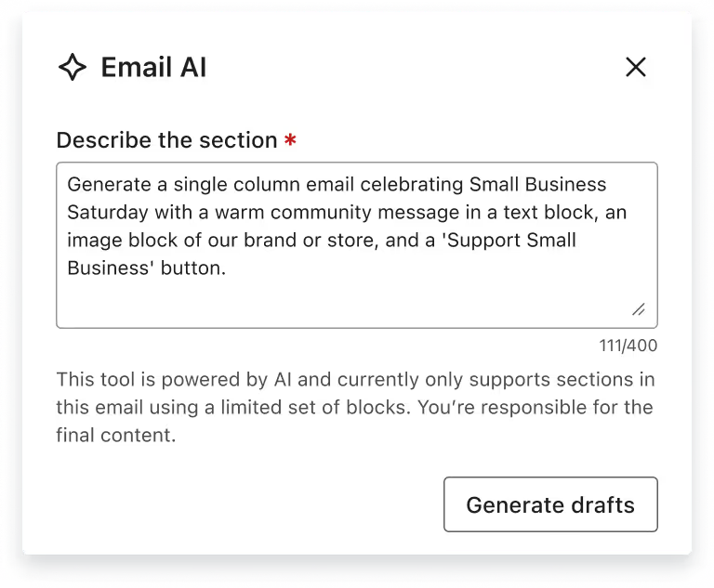The image size is (714, 588).
Task: Focus the section description text area
Action: pos(356,245)
